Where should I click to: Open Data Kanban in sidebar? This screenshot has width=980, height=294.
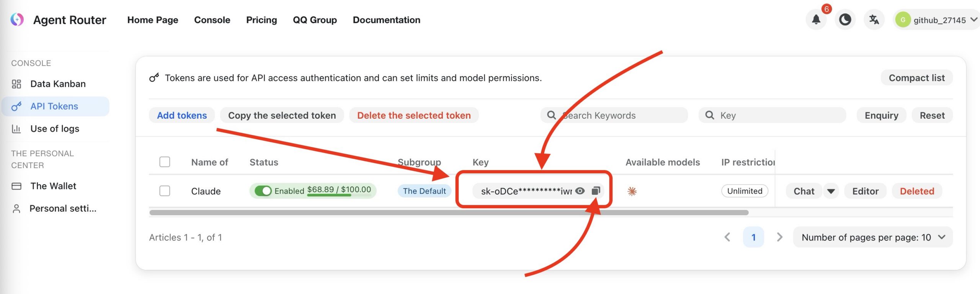58,84
